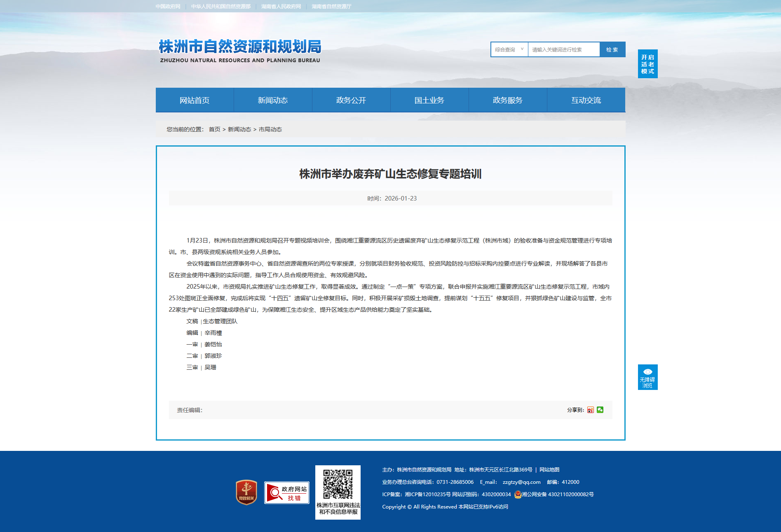Select the 互动交流 navigation item

click(586, 100)
